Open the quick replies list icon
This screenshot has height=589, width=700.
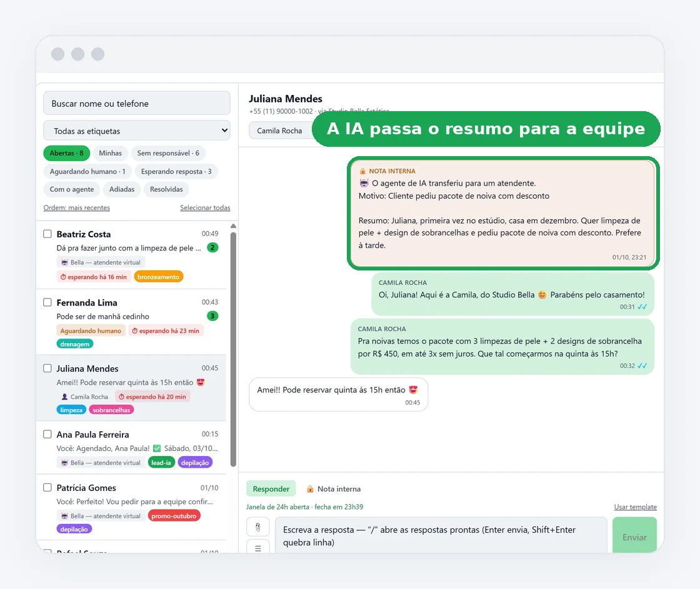(258, 548)
